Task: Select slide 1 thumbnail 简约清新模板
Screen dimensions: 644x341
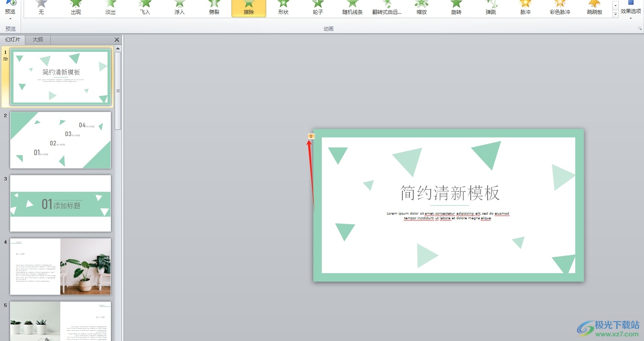Action: point(61,77)
